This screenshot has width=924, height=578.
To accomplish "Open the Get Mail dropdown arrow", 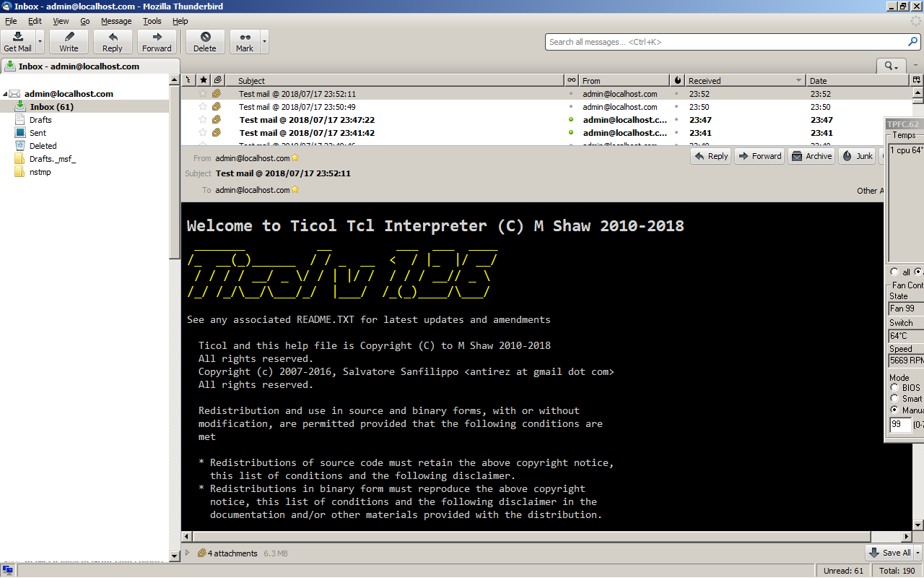I will [x=40, y=42].
